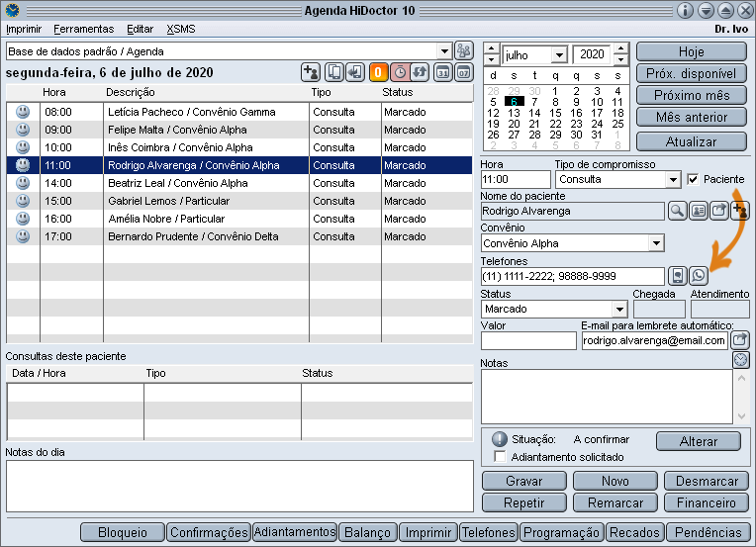756x547 pixels.
Task: Click the smiley icon on the 17:00 row
Action: point(23,236)
